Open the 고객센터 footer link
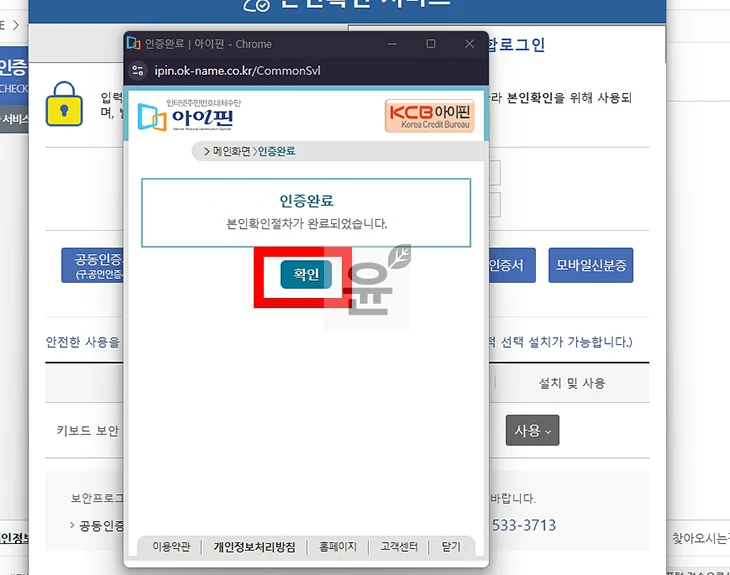The width and height of the screenshot is (730, 575). click(398, 547)
